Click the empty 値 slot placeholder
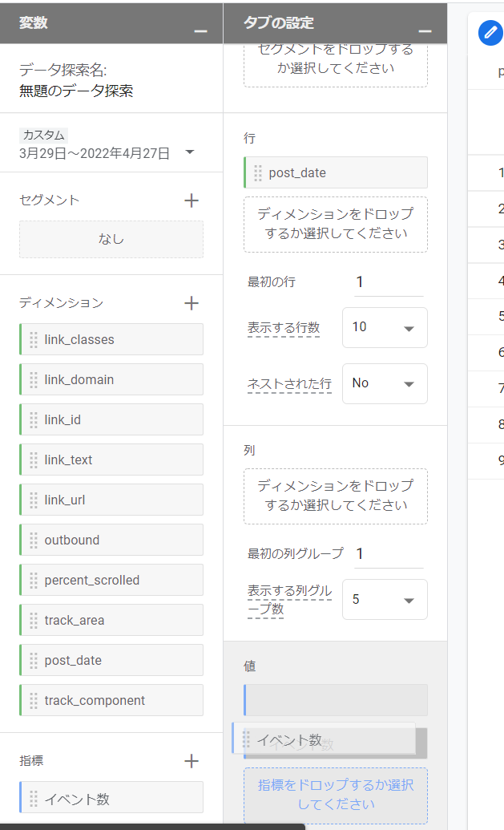This screenshot has height=830, width=504. pyautogui.click(x=336, y=700)
